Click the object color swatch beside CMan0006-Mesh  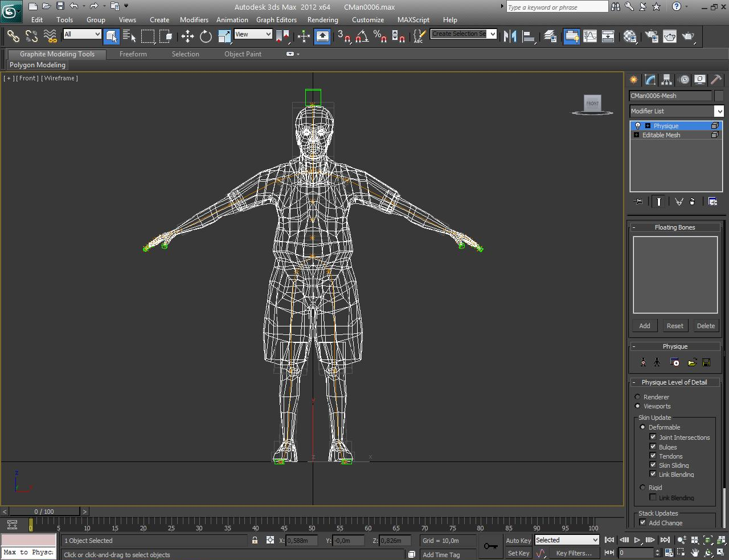coord(719,96)
